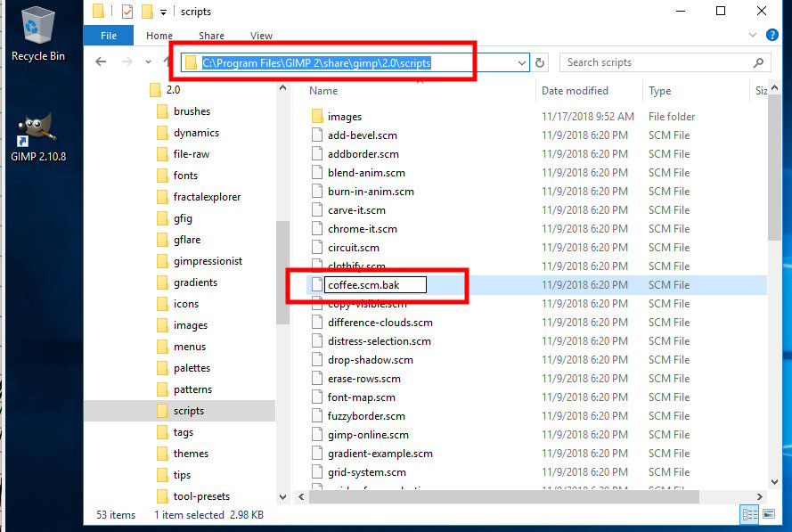The image size is (792, 532).
Task: Click the file icon for chrome-it.scm
Action: pos(317,228)
